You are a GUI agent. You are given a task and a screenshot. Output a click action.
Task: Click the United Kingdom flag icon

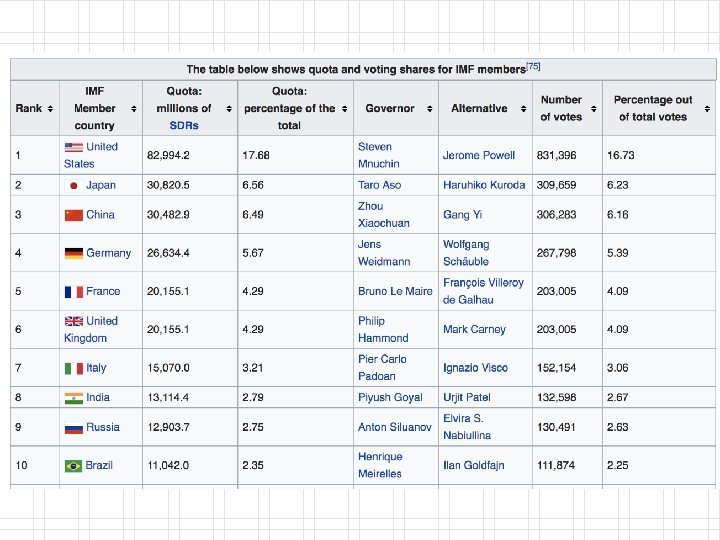point(73,321)
